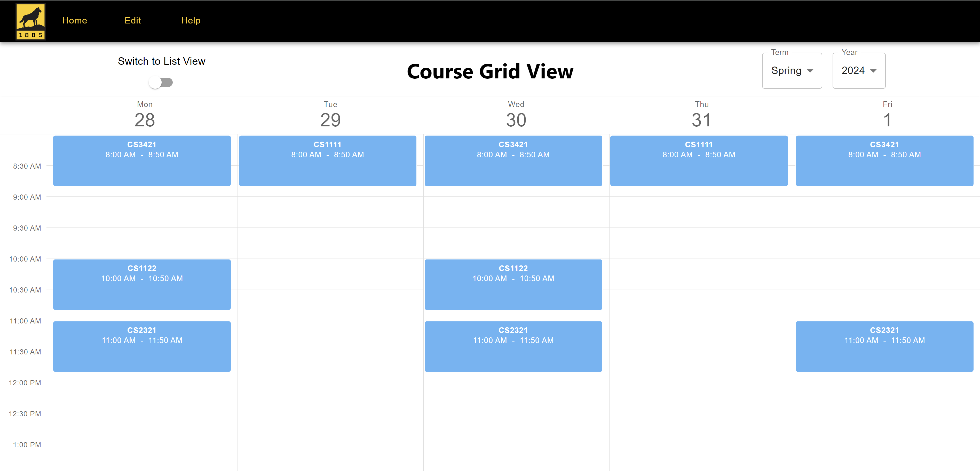Select the Tuesday CS1111 8:00 AM class block

tap(328, 160)
